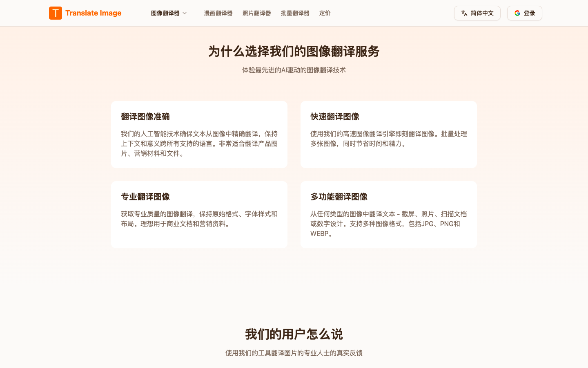Expand the 图像翻译器 dropdown menu
The width and height of the screenshot is (588, 368).
pyautogui.click(x=165, y=13)
